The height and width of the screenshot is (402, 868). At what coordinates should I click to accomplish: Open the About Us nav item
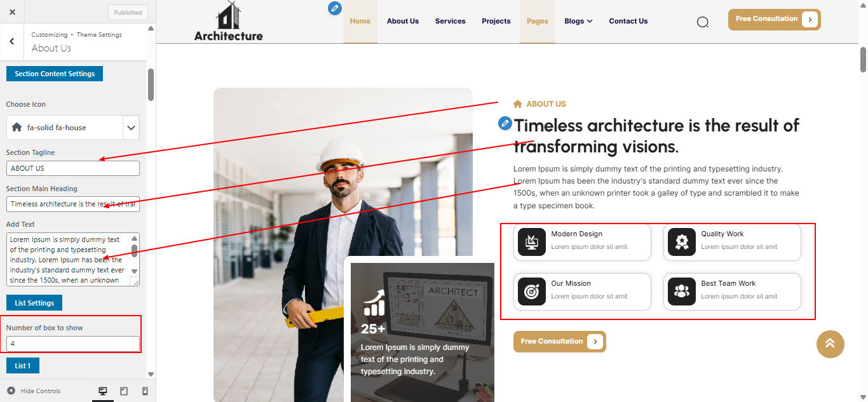403,21
